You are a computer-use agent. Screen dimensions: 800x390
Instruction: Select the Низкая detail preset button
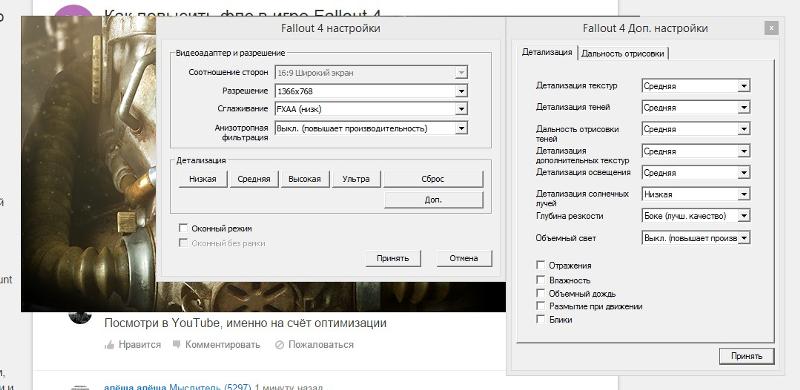[x=203, y=179]
